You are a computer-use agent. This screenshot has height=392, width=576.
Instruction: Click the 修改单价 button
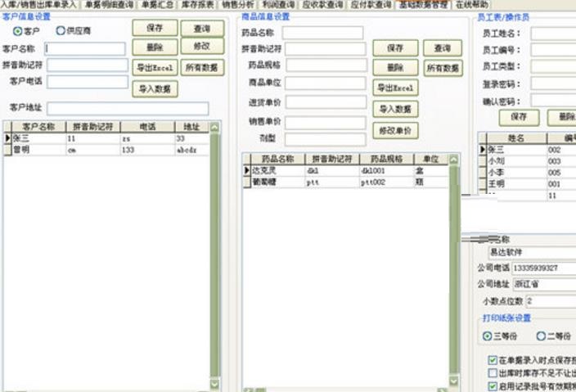395,129
